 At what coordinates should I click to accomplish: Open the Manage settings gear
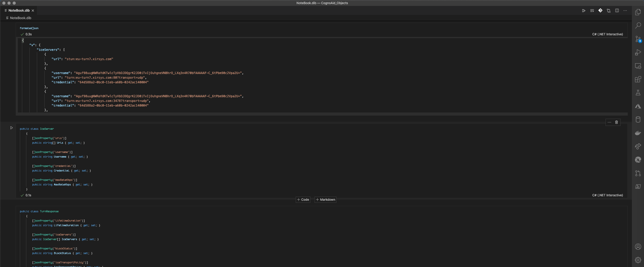[638, 260]
